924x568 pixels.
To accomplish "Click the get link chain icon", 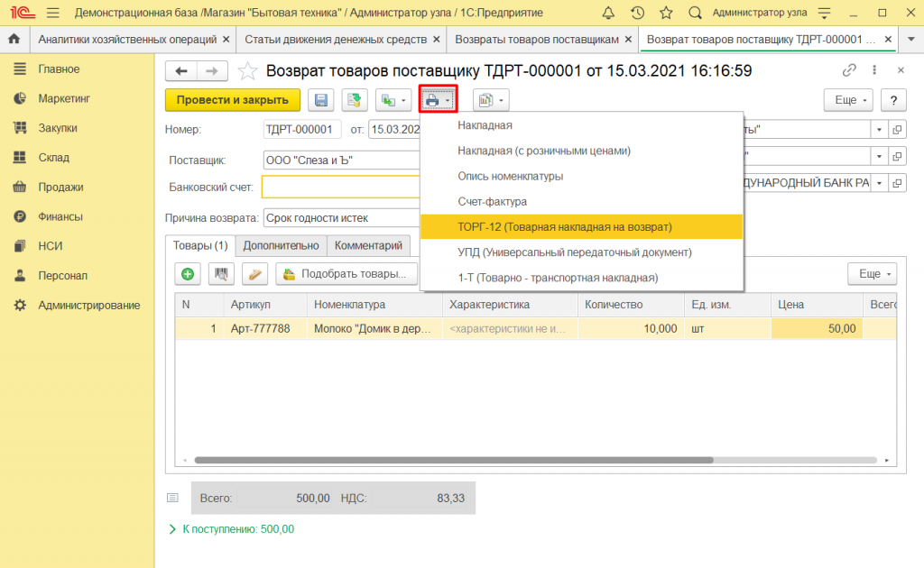I will pyautogui.click(x=849, y=71).
